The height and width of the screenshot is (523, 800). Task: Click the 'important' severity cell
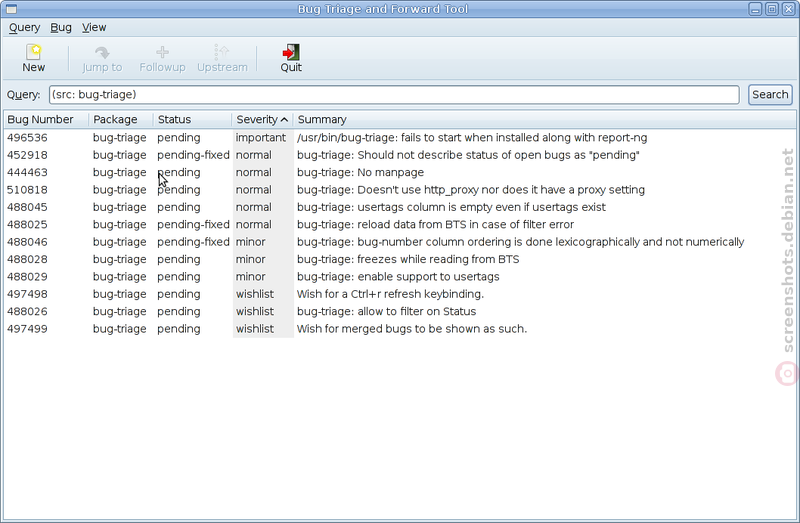pyautogui.click(x=261, y=138)
